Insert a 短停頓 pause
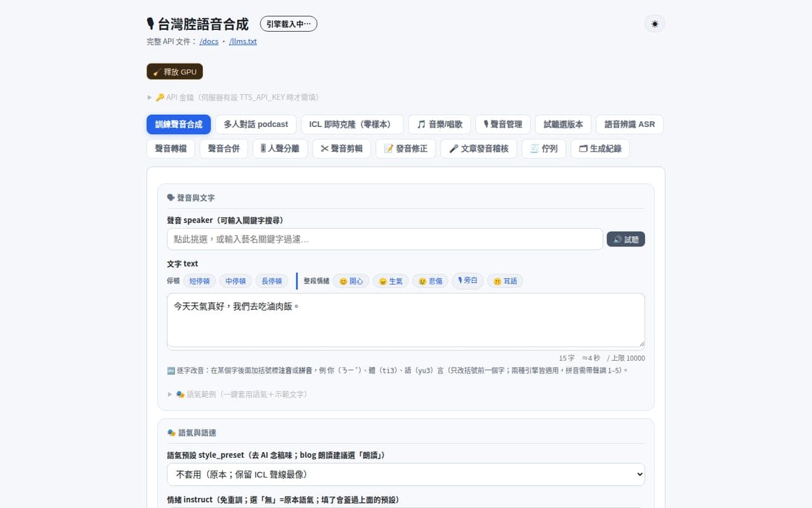Image resolution: width=812 pixels, height=508 pixels. point(200,281)
